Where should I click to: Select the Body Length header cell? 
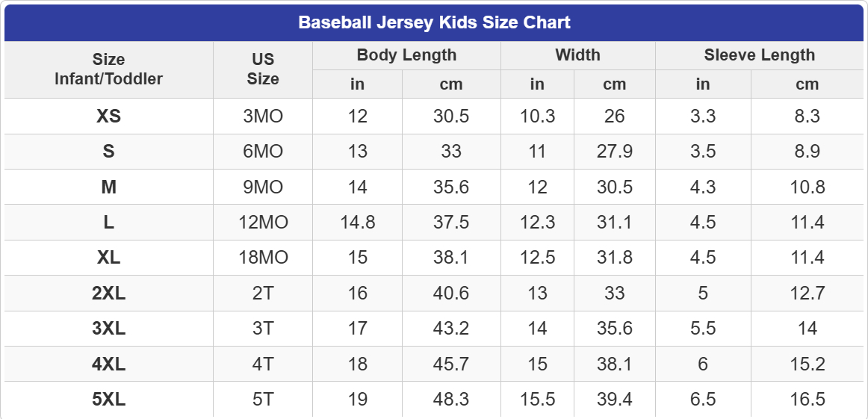tap(406, 55)
